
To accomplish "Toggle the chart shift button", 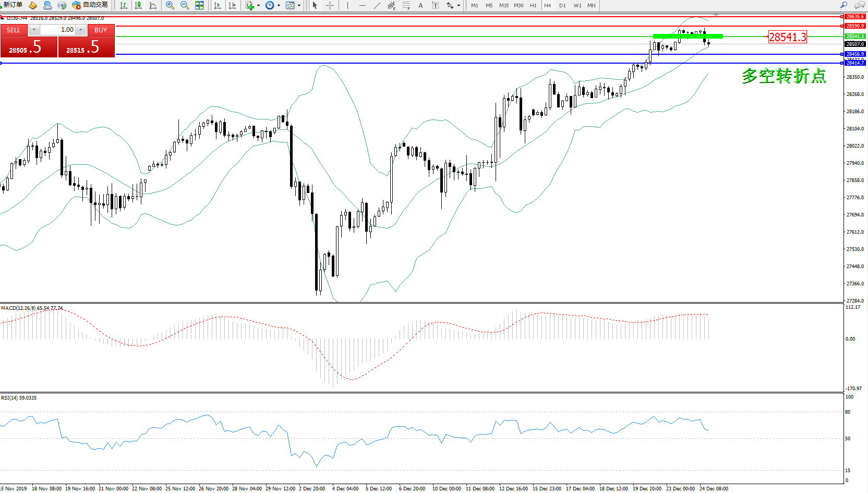I will click(232, 5).
